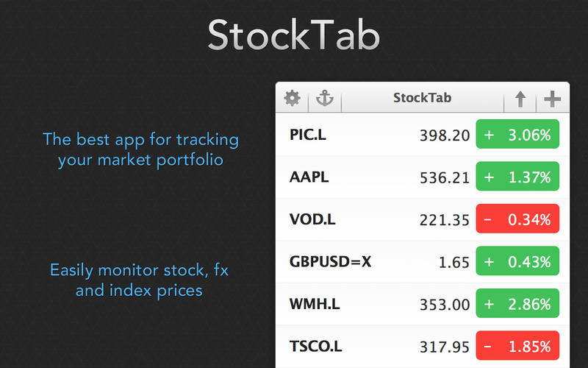The width and height of the screenshot is (588, 368).
Task: Toggle the VOD.L -0.34% change badge
Action: click(x=517, y=219)
